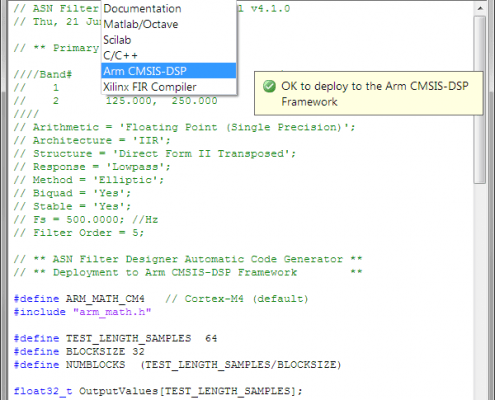
Task: Click the vertical scrollbar thumb
Action: pos(480,100)
